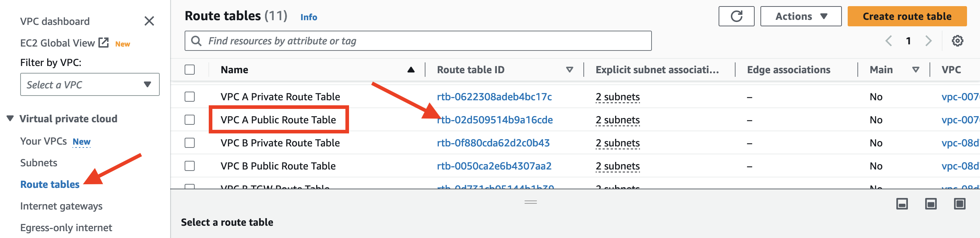Sort by the Name column ascending arrow
Viewport: 980px width, 238px height.
[410, 70]
